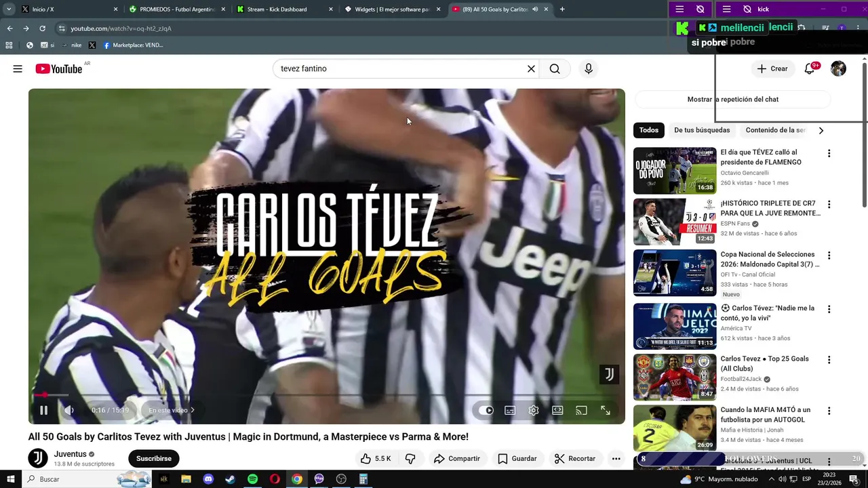Toggle subtitles in the player
868x488 pixels.
pos(510,410)
